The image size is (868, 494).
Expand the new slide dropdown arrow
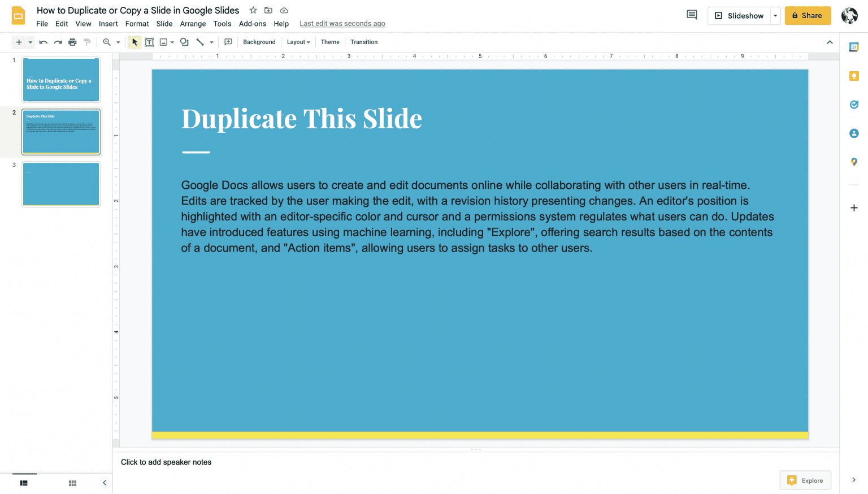pyautogui.click(x=32, y=42)
